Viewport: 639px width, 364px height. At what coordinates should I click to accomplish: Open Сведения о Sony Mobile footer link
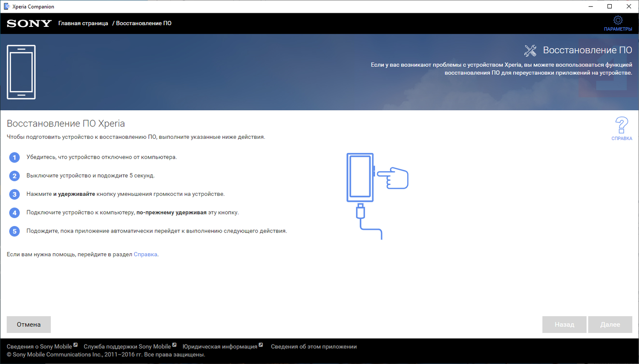click(x=39, y=347)
